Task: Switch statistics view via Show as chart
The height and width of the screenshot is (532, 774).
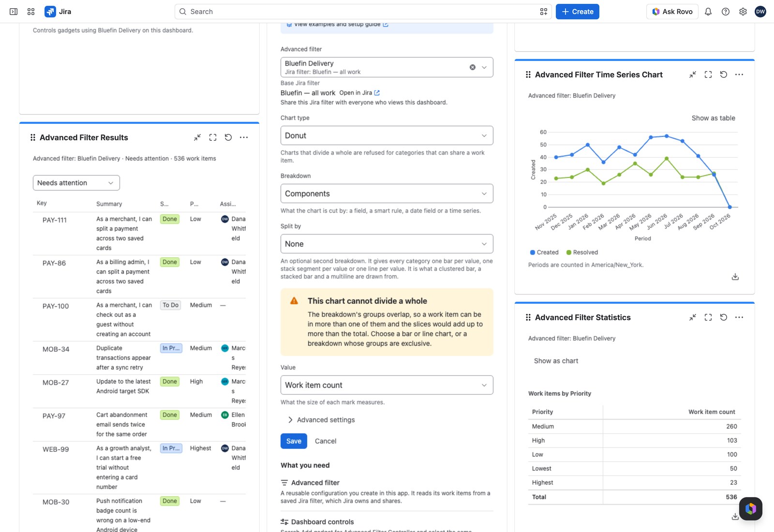Action: [556, 361]
